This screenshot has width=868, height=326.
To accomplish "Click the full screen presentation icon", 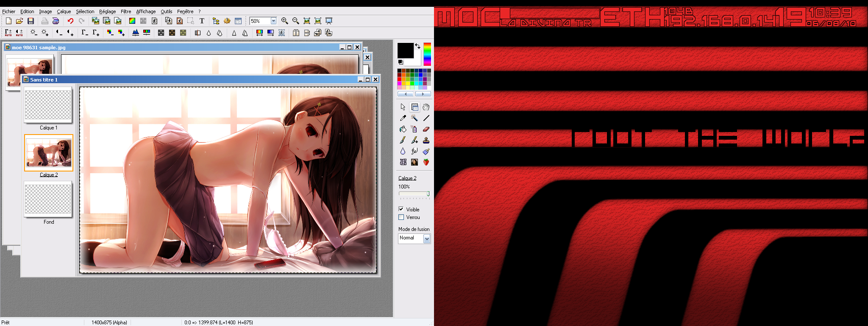I will 329,21.
